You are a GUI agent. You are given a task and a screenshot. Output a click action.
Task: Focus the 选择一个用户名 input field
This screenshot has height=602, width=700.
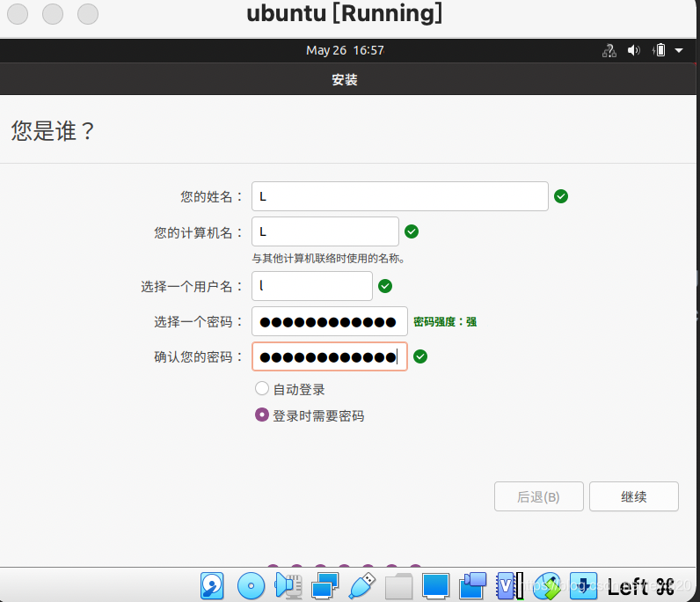312,286
